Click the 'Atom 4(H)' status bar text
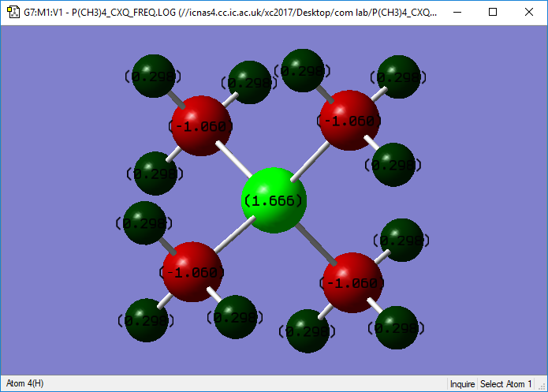This screenshot has width=548, height=392. (x=24, y=383)
